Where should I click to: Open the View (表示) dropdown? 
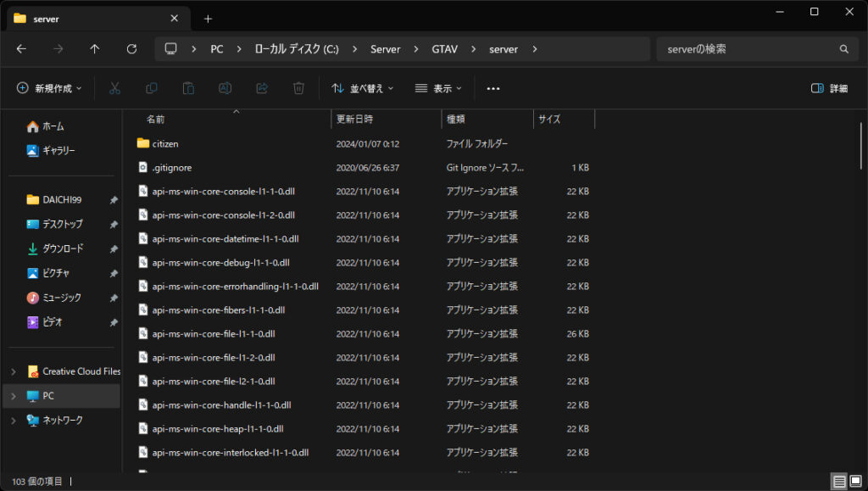438,88
